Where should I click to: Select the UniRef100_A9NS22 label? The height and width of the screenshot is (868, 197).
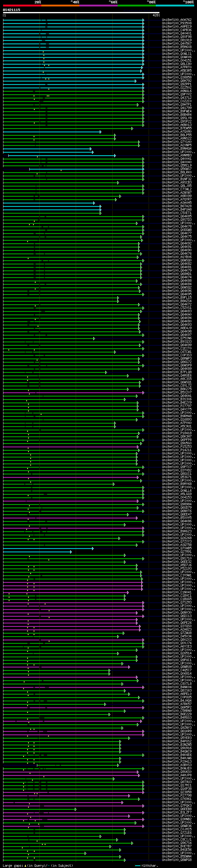tap(177, 138)
